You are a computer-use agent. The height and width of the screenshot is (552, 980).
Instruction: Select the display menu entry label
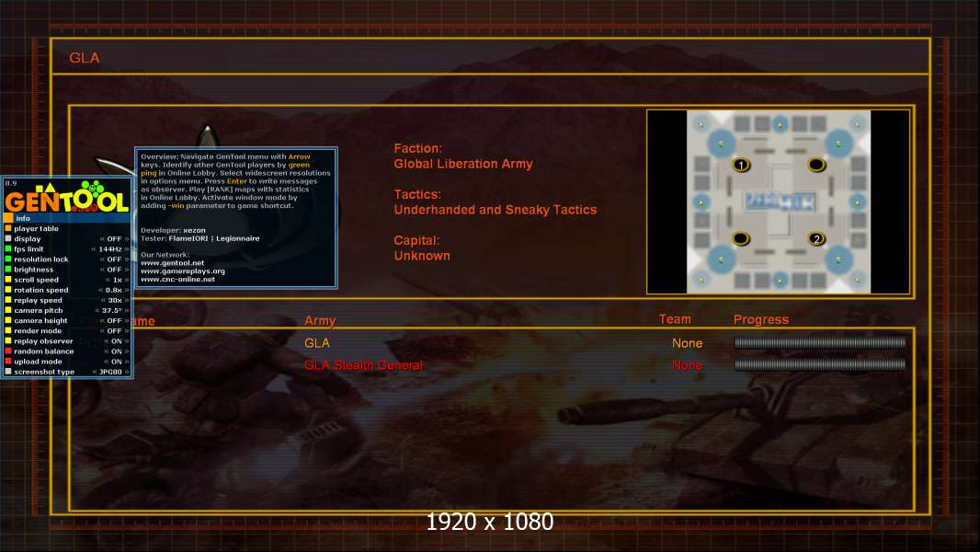tap(28, 239)
